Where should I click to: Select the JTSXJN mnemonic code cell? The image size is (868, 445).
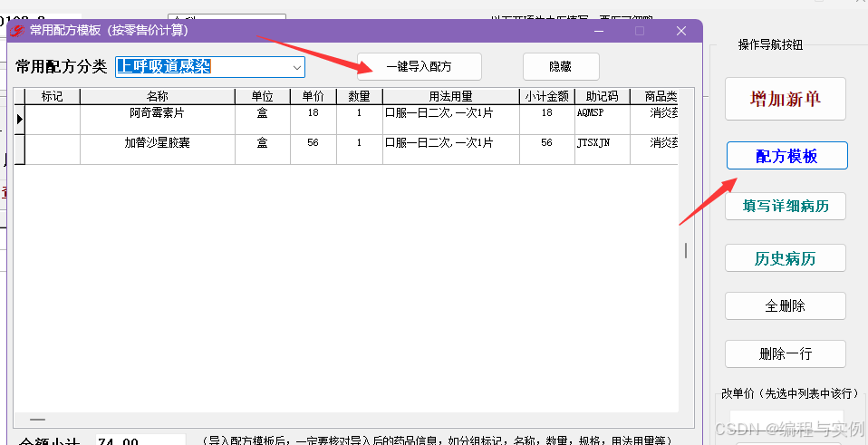603,150
